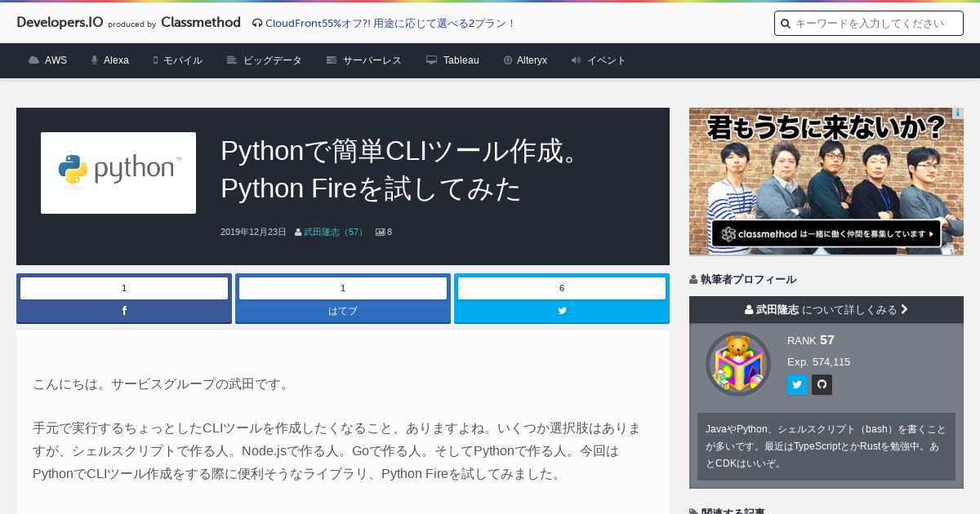The image size is (980, 514).
Task: Click the Facebook share count box
Action: (124, 288)
